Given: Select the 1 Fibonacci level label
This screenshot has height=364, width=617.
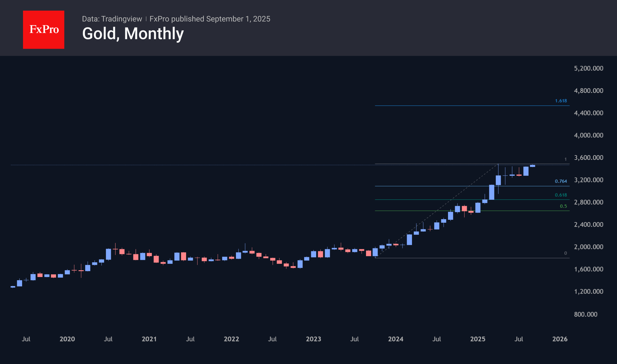Looking at the screenshot, I should pos(565,159).
